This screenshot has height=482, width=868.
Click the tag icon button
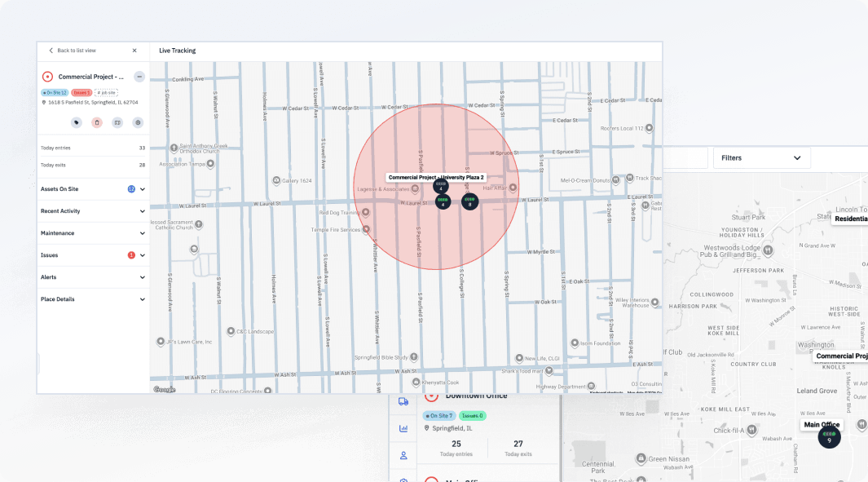point(77,122)
